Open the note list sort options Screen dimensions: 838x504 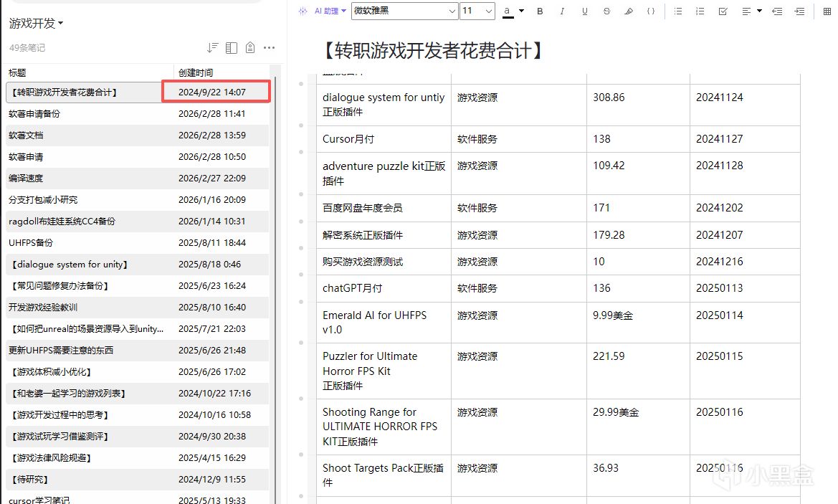[212, 47]
